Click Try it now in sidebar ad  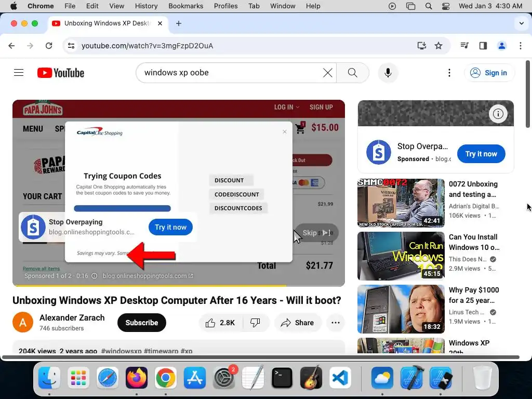[481, 154]
